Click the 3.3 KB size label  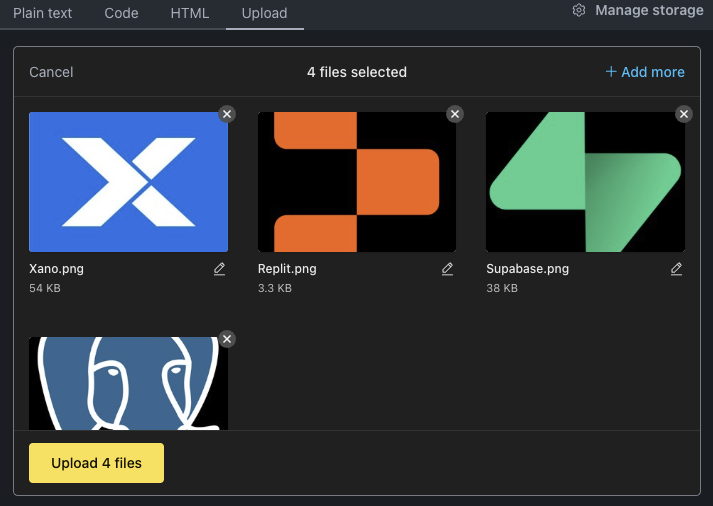click(275, 288)
